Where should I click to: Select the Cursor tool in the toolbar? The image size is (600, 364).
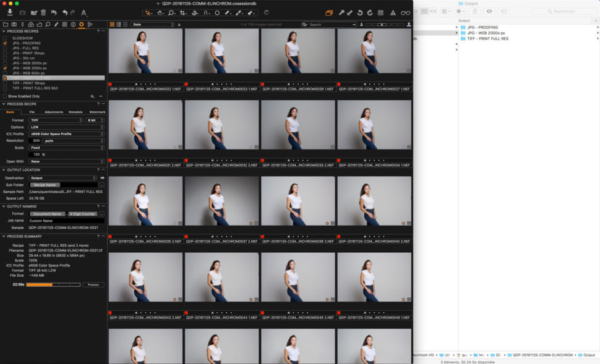point(147,12)
